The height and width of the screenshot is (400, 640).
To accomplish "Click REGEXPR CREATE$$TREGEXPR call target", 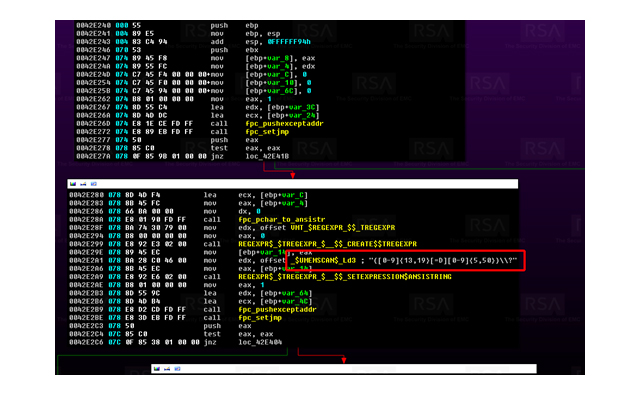I will [322, 244].
